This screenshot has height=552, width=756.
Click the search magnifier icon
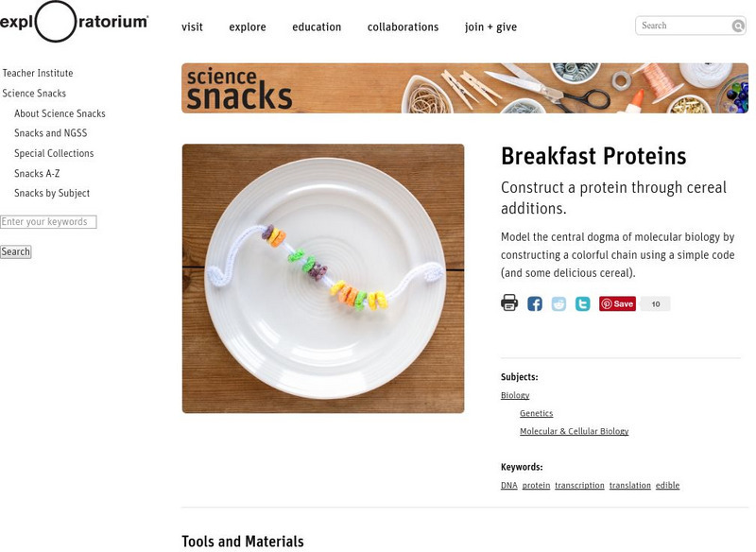tap(738, 26)
